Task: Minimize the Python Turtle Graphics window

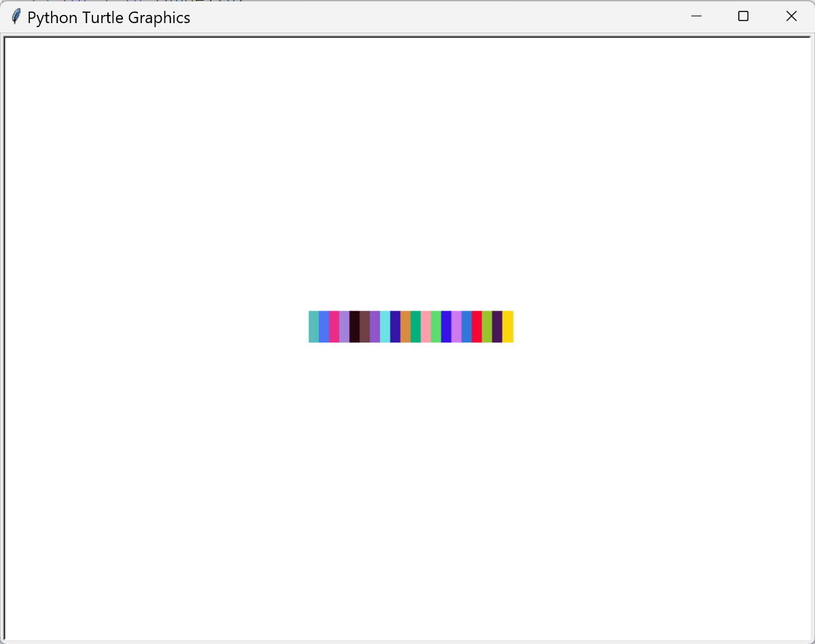Action: 696,16
